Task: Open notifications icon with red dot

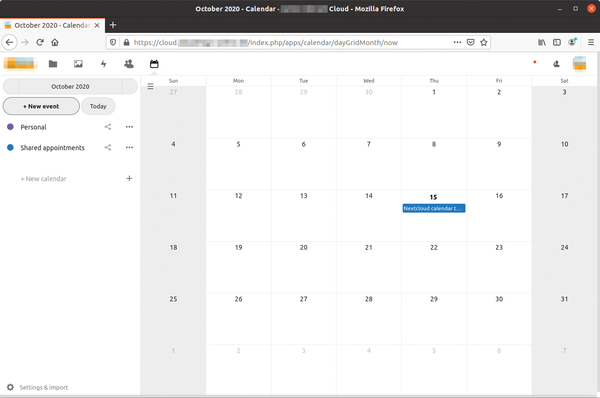Action: 535,62
